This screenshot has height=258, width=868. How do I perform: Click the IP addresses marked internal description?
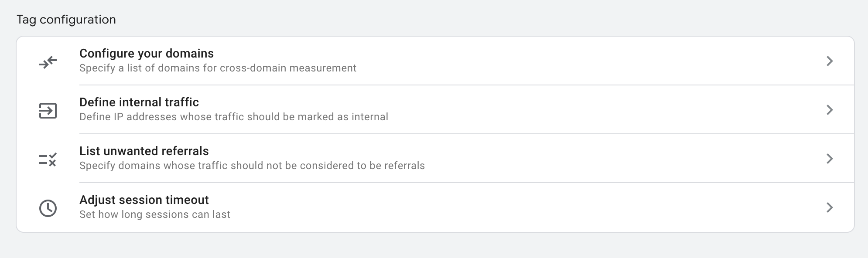[234, 117]
